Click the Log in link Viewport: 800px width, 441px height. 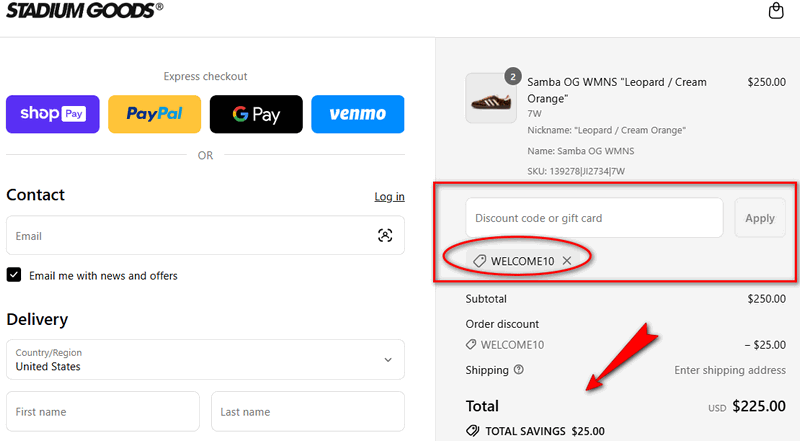click(389, 197)
